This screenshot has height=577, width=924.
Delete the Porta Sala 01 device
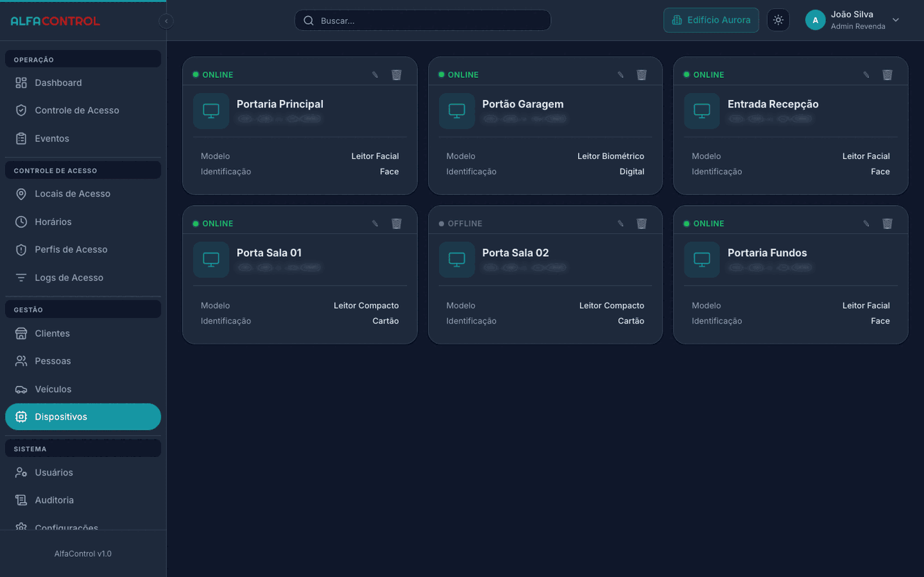coord(397,224)
